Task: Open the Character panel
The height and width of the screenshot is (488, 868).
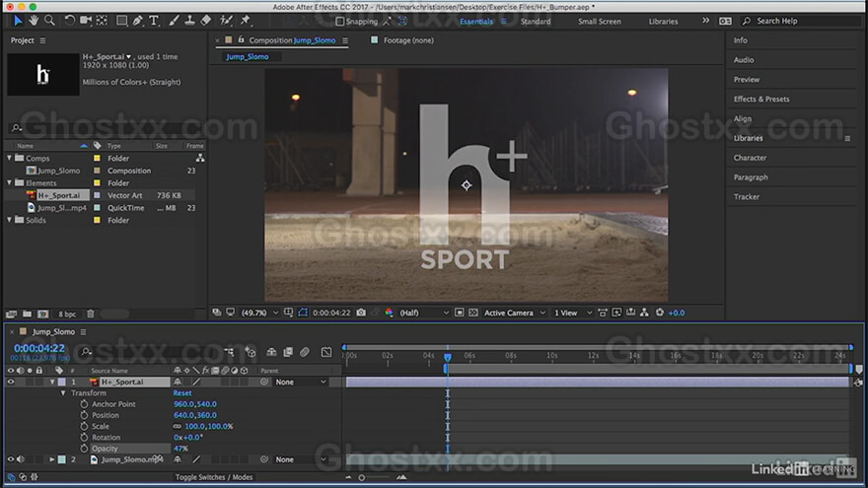Action: point(750,158)
